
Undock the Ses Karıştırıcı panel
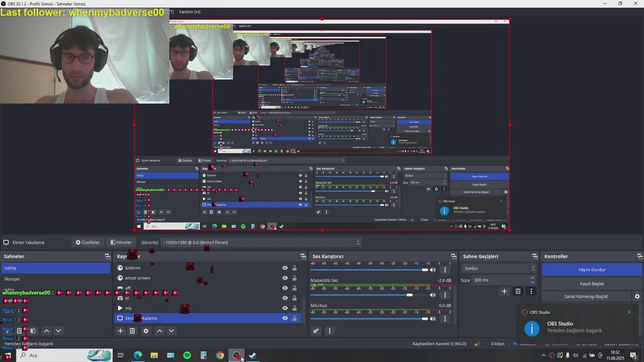tap(453, 256)
